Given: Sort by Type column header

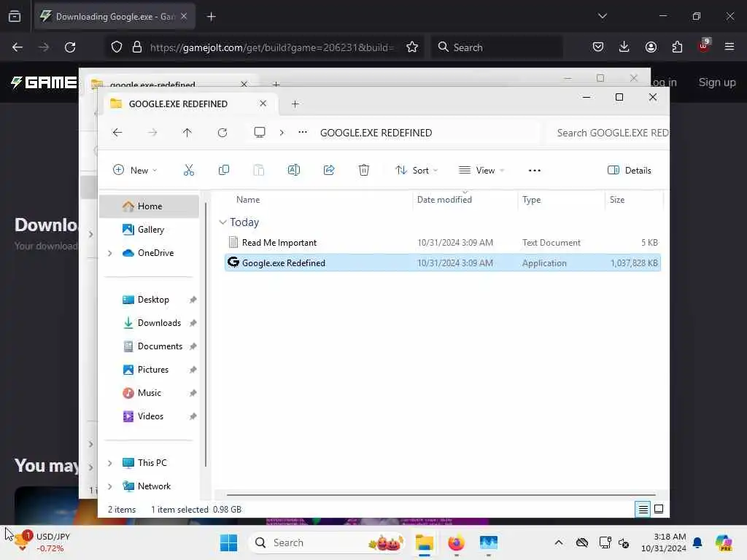Looking at the screenshot, I should click(531, 200).
